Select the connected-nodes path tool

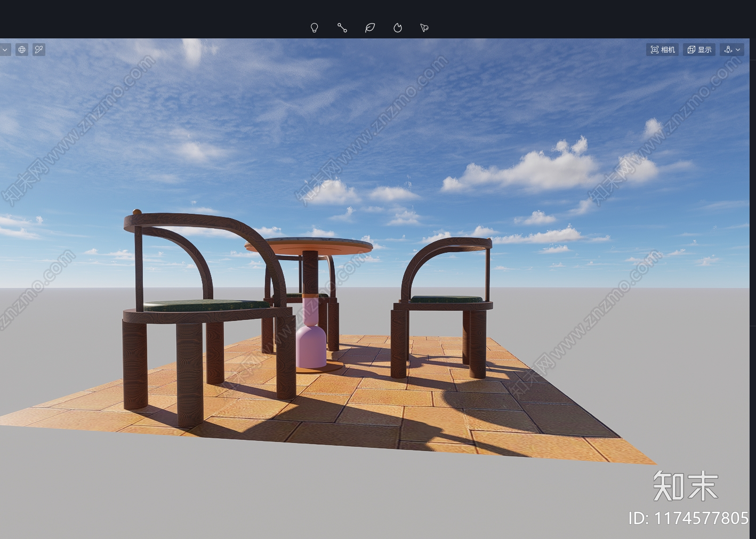(342, 28)
